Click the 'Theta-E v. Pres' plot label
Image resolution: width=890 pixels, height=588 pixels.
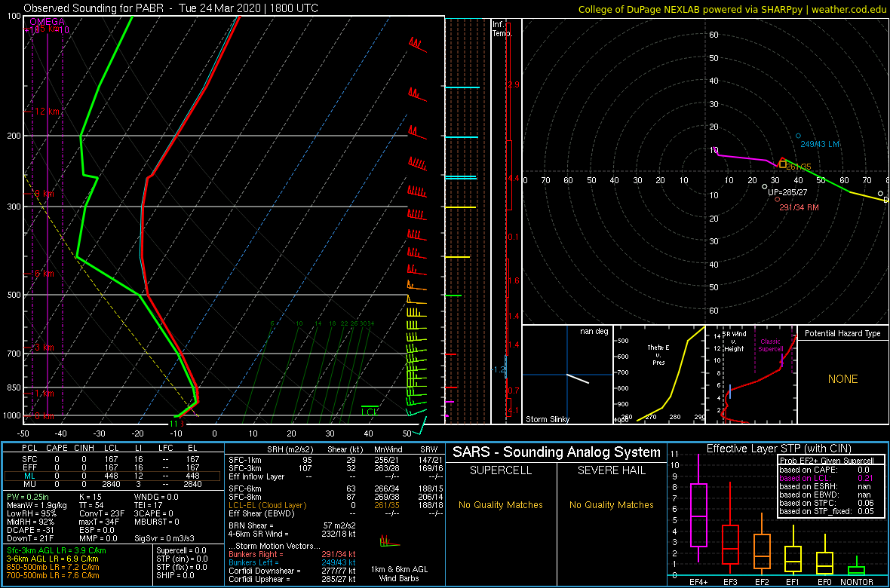coord(659,354)
